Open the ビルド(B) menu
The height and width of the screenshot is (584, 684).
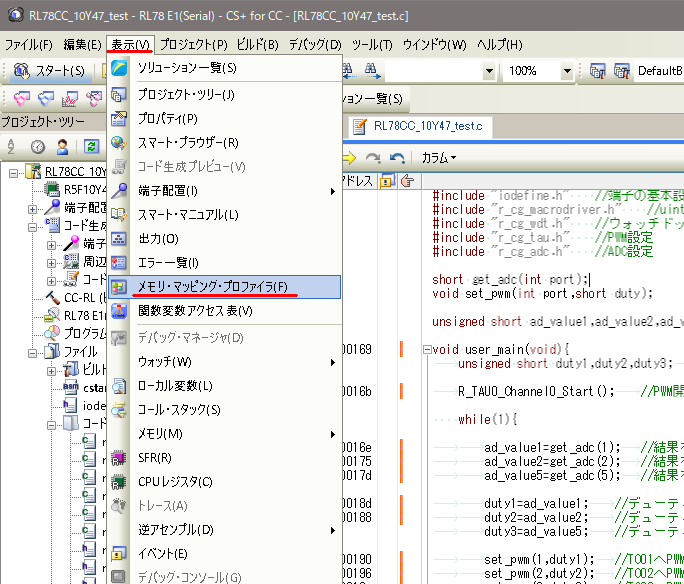(257, 44)
